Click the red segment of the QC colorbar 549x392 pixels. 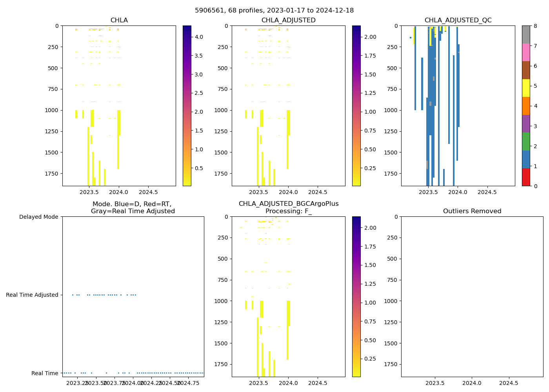[526, 177]
